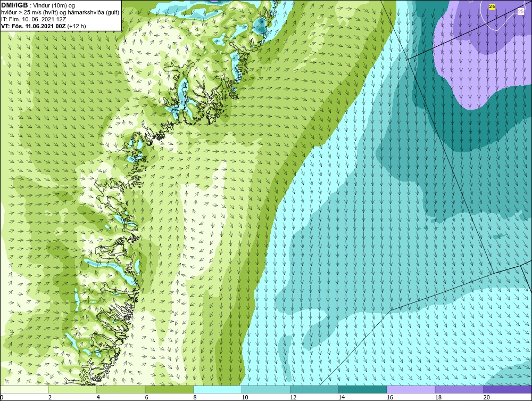This screenshot has height=401, width=532.
Task: Click the 2-4 m/s light green swatch
Action: pos(72,389)
